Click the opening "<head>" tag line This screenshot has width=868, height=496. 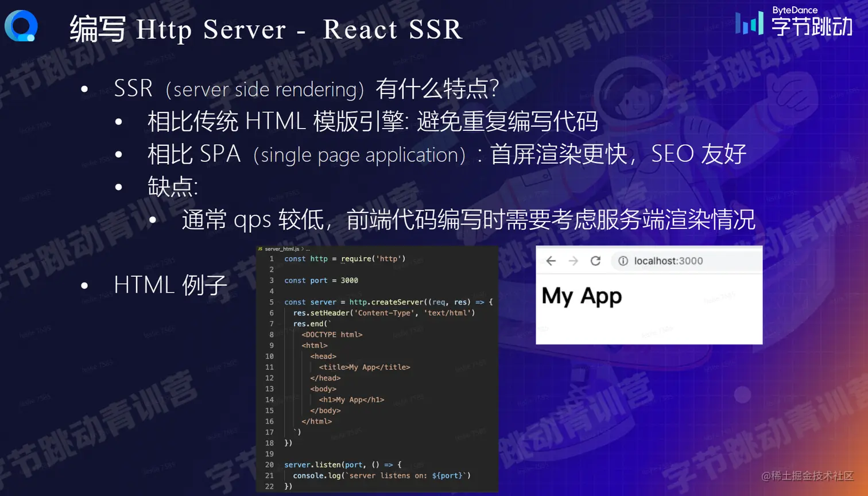tap(323, 356)
